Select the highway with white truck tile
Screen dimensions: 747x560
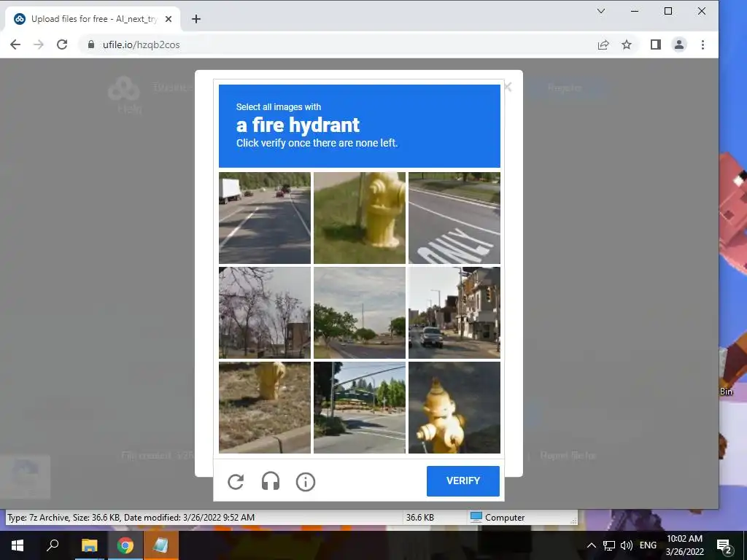[264, 217]
